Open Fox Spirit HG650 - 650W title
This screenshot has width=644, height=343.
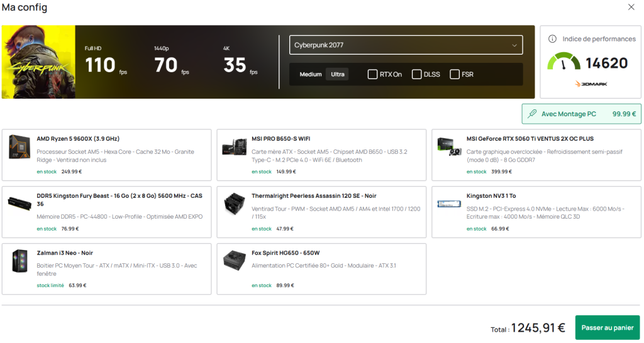tap(286, 253)
